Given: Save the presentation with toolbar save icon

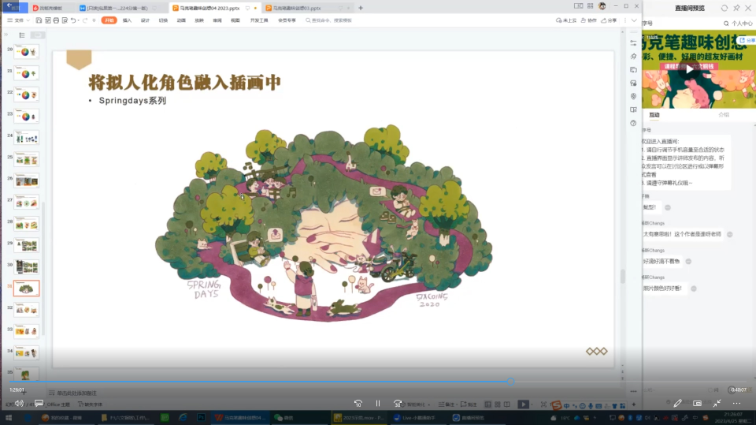Looking at the screenshot, I should click(39, 20).
